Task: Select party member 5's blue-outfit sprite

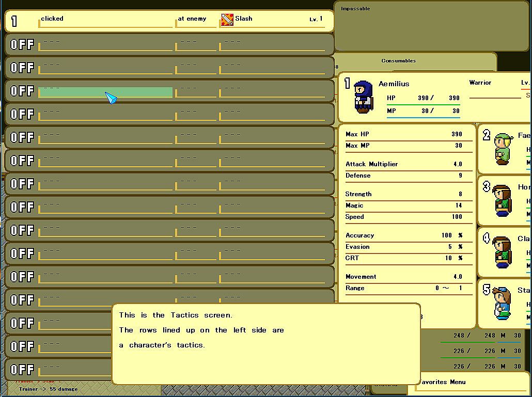Action: click(502, 304)
